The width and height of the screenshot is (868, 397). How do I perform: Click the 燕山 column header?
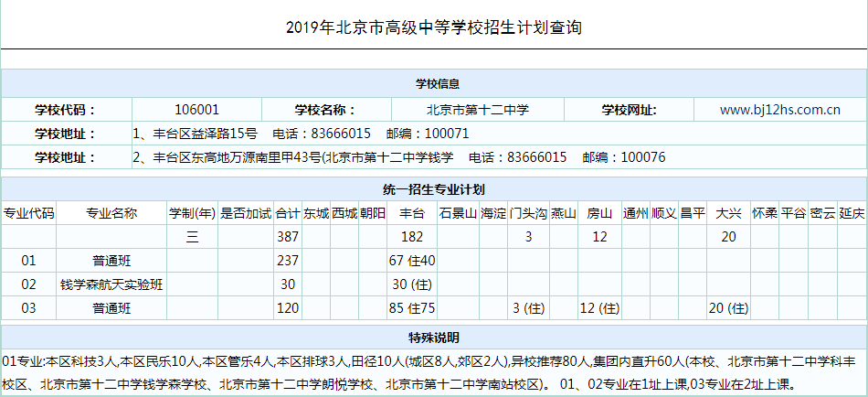click(564, 213)
